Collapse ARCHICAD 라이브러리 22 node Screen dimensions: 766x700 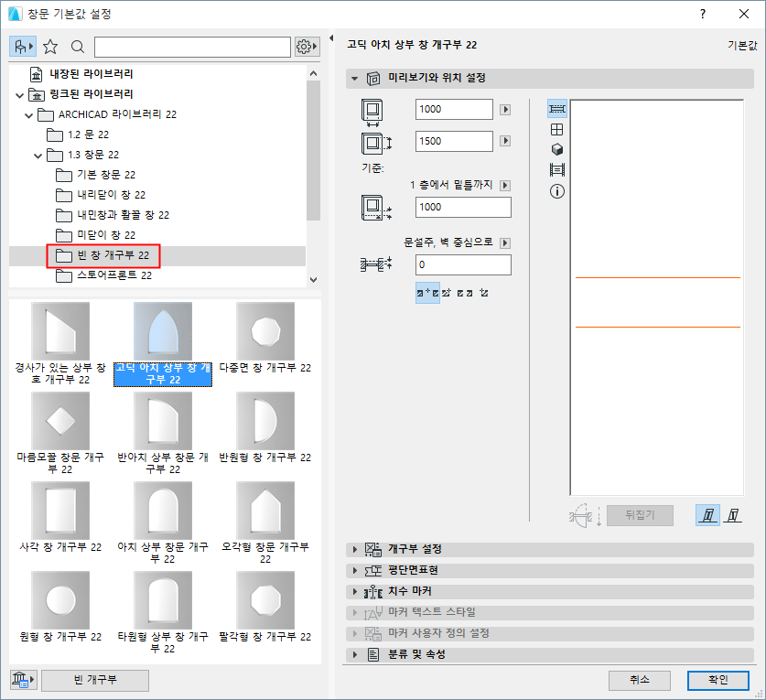click(x=28, y=115)
